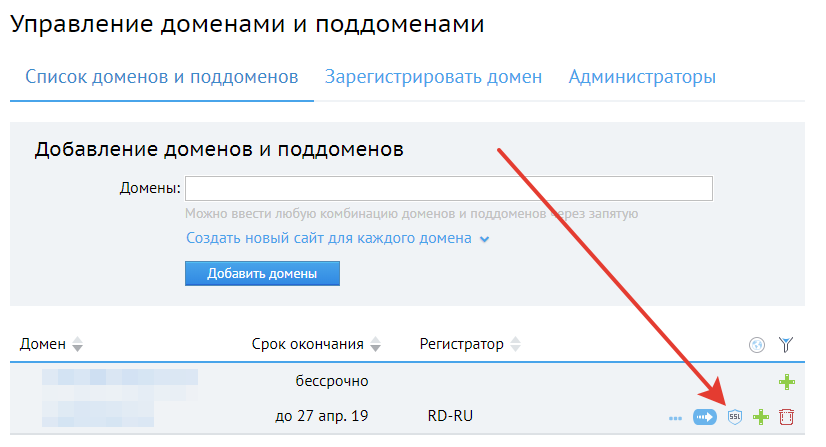The height and width of the screenshot is (447, 826).
Task: Click green plus in the RD-RU row
Action: [x=761, y=416]
